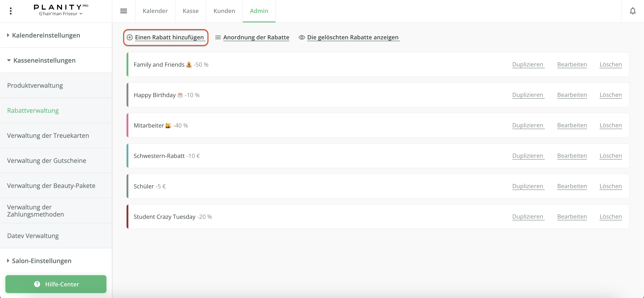This screenshot has width=644, height=298.
Task: Open Verwaltung der Gutscheine in sidebar
Action: (47, 160)
